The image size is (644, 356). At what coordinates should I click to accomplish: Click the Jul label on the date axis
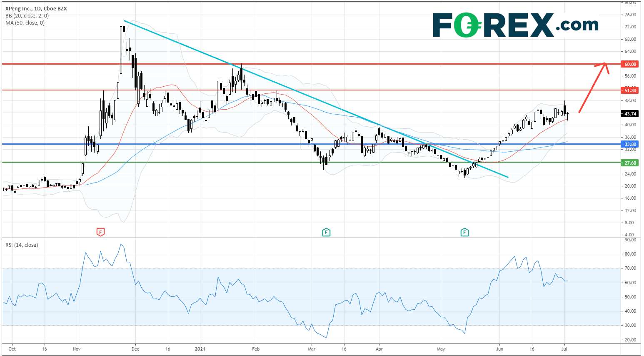coord(564,349)
